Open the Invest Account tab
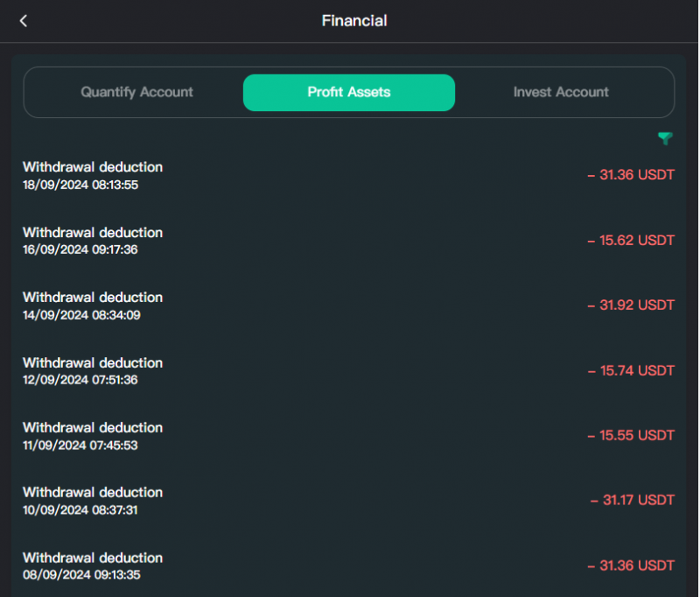700x597 pixels. (x=561, y=92)
